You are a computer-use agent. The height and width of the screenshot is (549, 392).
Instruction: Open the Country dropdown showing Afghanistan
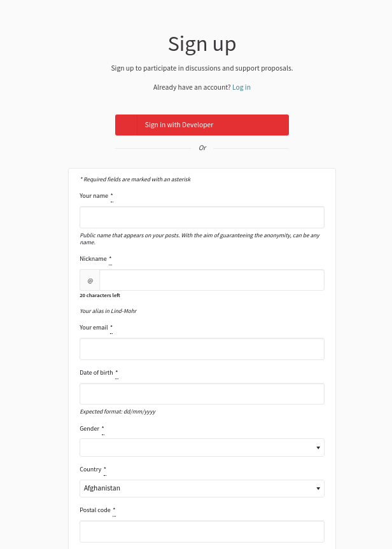point(202,488)
